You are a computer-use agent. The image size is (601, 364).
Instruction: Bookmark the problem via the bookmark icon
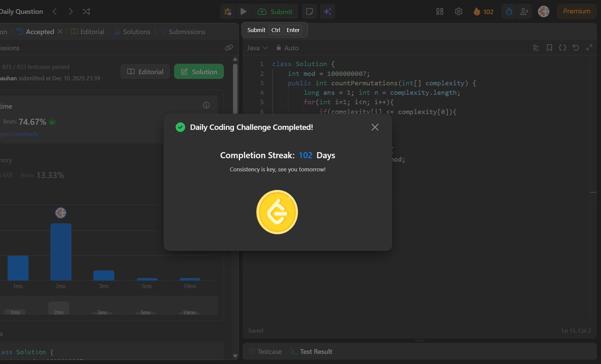pos(549,48)
